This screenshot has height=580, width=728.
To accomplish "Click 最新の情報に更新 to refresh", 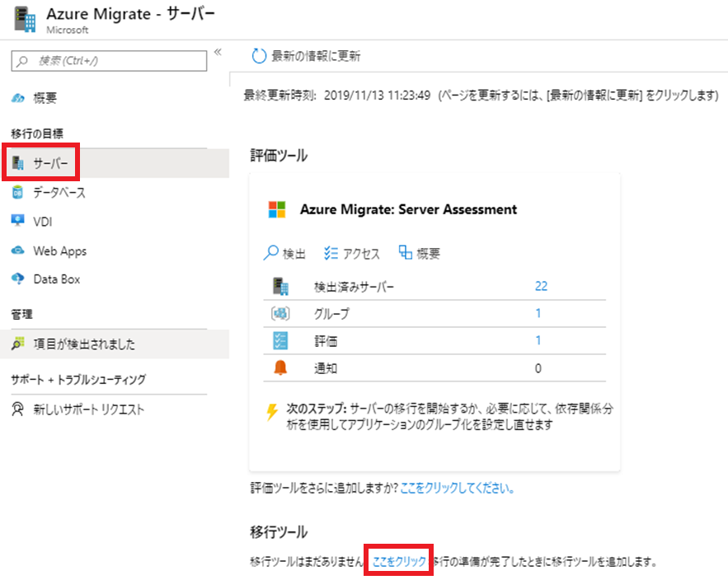I will click(316, 56).
